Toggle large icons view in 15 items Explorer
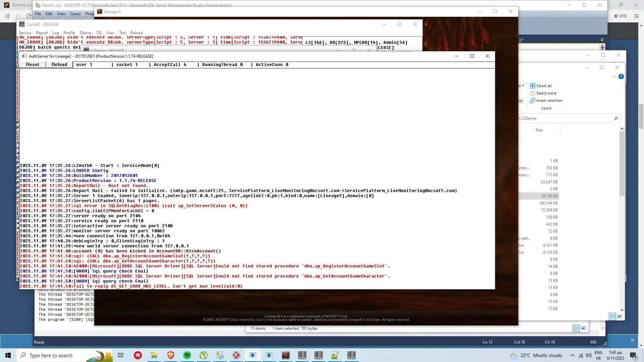Image resolution: width=644 pixels, height=362 pixels. pos(584,328)
